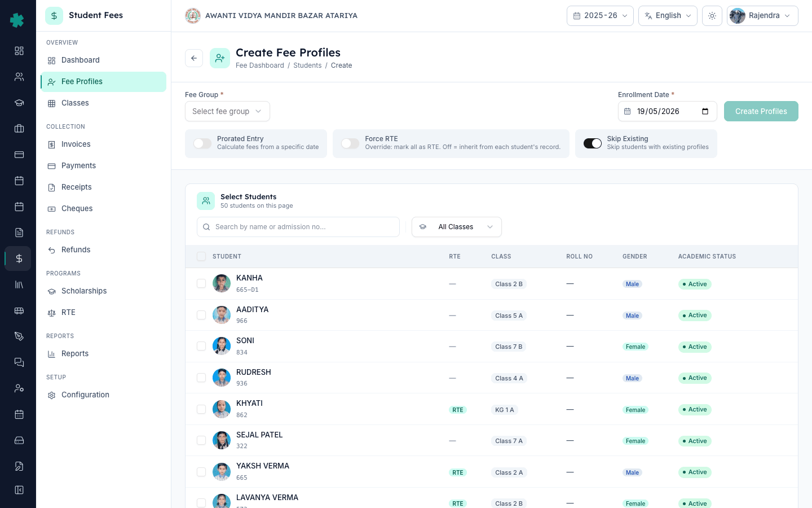Image resolution: width=812 pixels, height=508 pixels.
Task: Follow the Fee Dashboard breadcrumb link
Action: click(x=260, y=65)
